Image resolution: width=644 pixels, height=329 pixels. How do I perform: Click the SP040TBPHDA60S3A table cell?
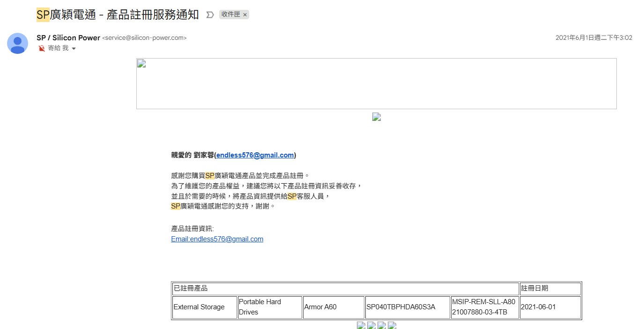pos(407,307)
